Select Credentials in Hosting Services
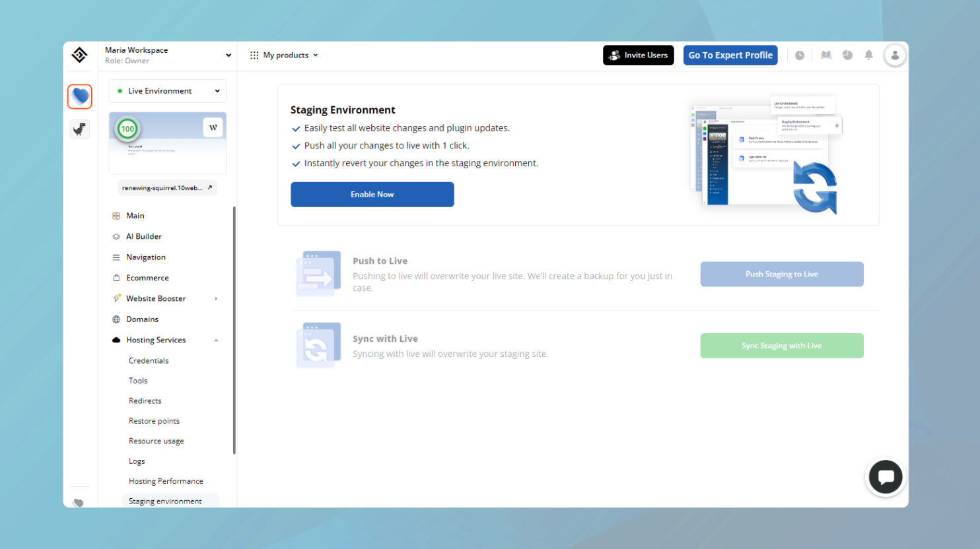 148,360
